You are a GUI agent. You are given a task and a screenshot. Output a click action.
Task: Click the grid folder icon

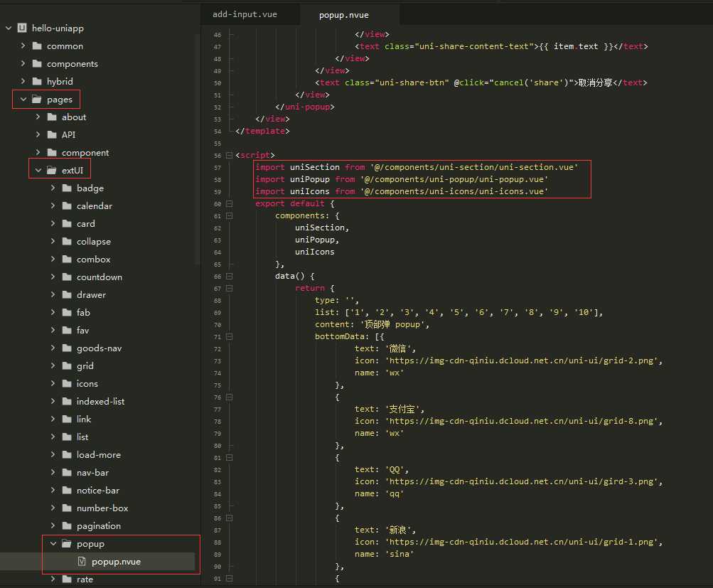pos(67,366)
